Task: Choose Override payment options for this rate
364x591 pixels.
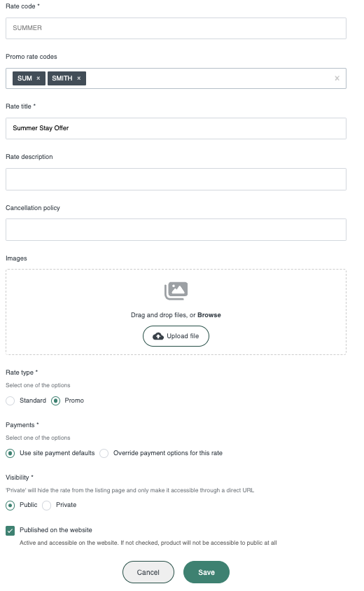Action: point(104,453)
